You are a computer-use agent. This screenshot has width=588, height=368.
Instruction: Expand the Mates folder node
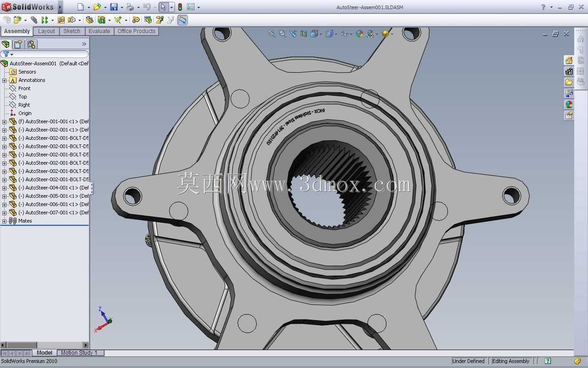click(5, 221)
